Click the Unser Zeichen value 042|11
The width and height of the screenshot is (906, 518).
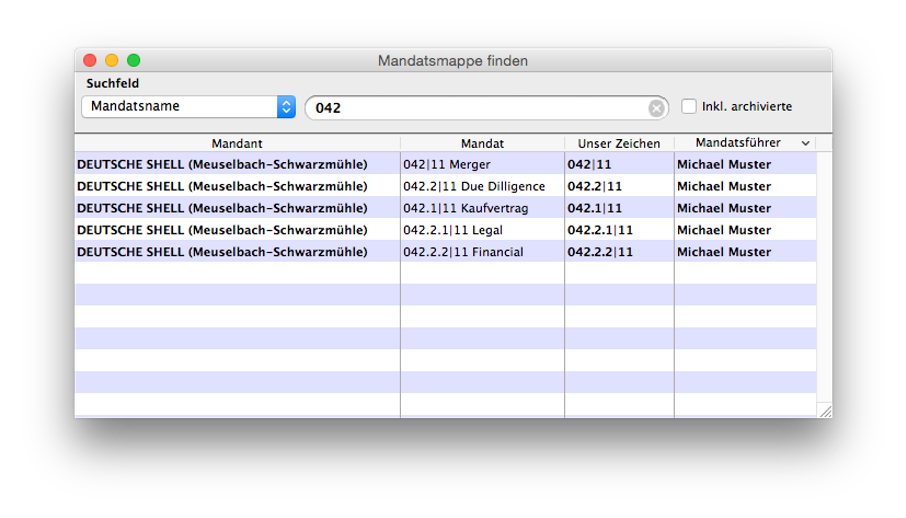(x=589, y=164)
